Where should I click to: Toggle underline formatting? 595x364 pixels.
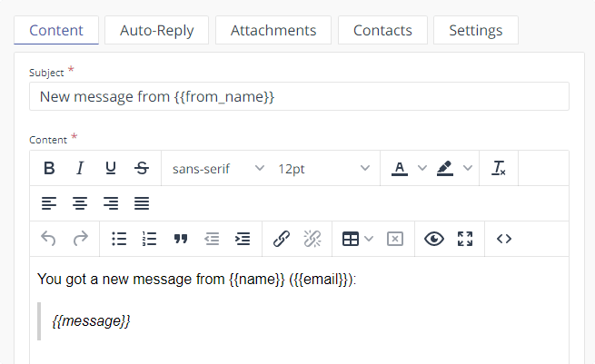pos(111,168)
